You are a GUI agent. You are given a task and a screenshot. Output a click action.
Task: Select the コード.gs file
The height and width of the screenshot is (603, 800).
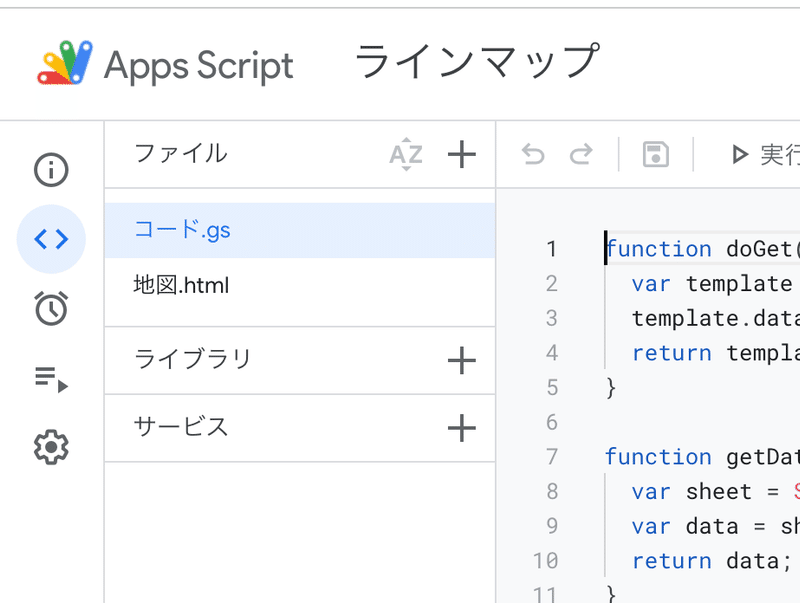click(183, 230)
